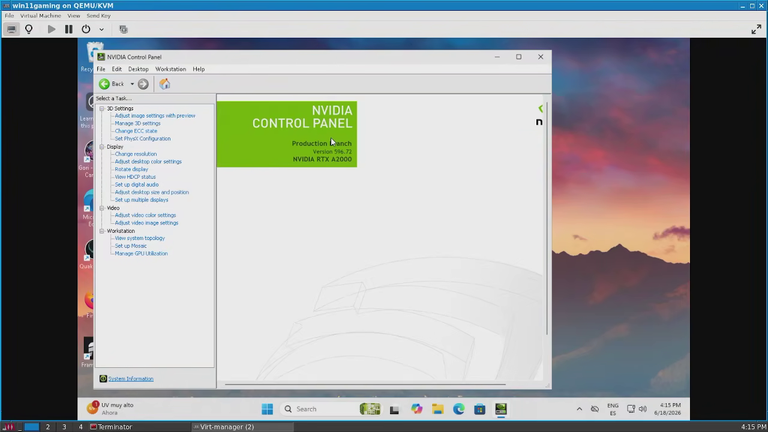Open VM snapshots manager icon
Image resolution: width=768 pixels, height=432 pixels.
(x=123, y=29)
